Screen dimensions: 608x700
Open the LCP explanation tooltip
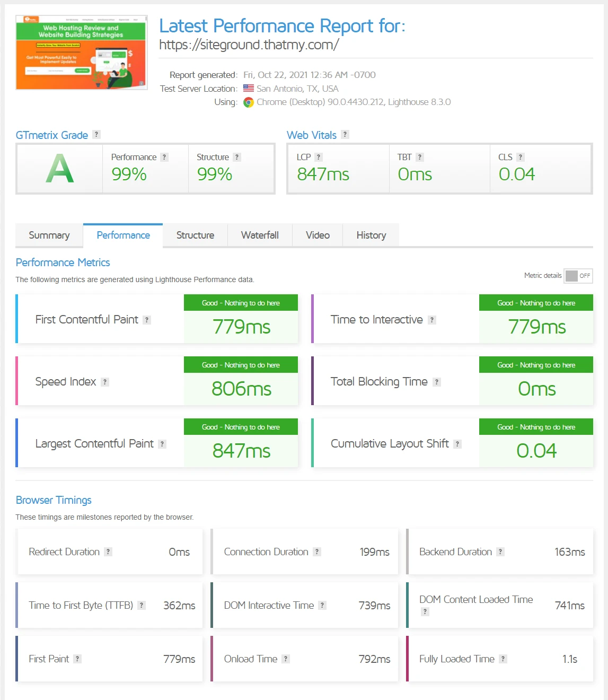pyautogui.click(x=319, y=157)
